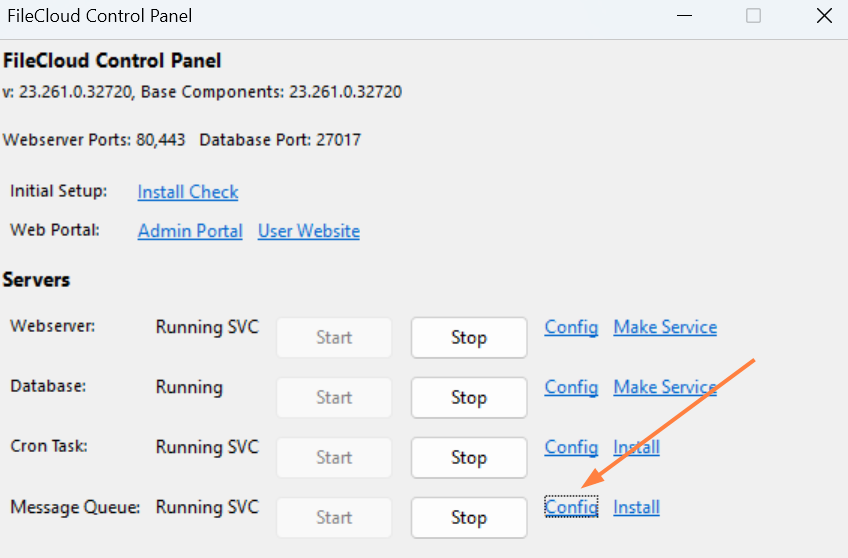Close the FileCloud Control Panel window

click(x=824, y=16)
